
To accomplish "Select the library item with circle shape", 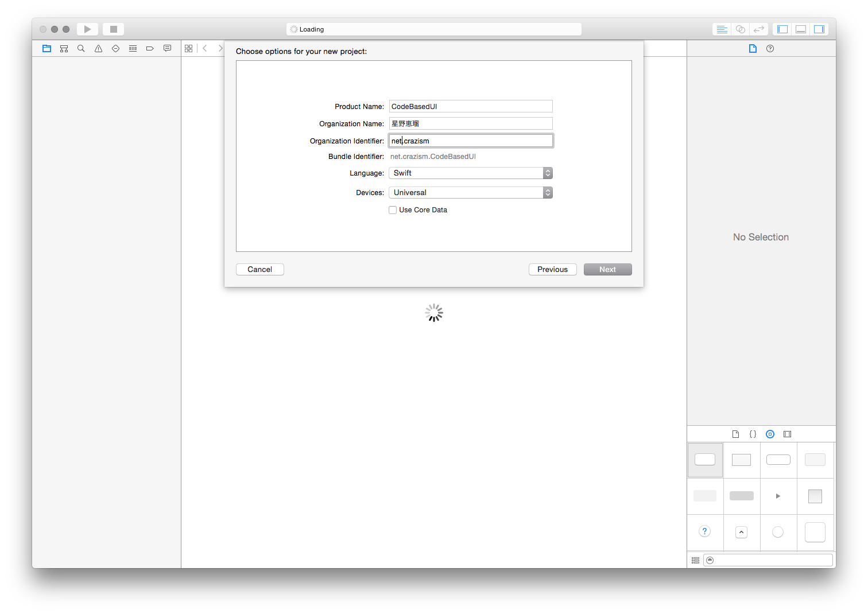I will point(778,532).
